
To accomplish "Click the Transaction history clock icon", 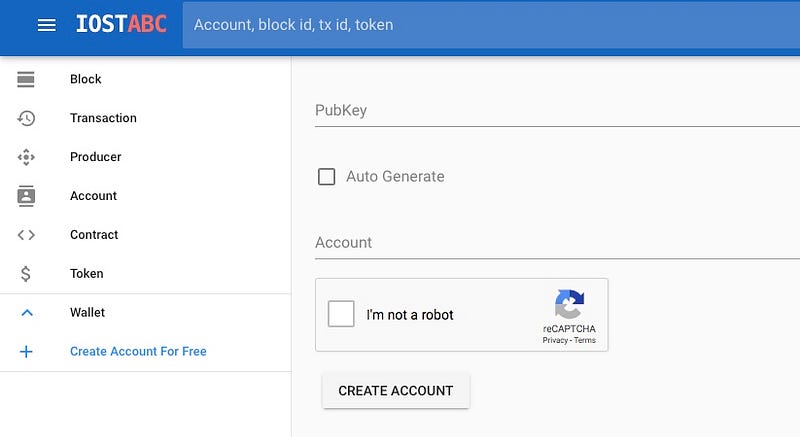I will (26, 118).
